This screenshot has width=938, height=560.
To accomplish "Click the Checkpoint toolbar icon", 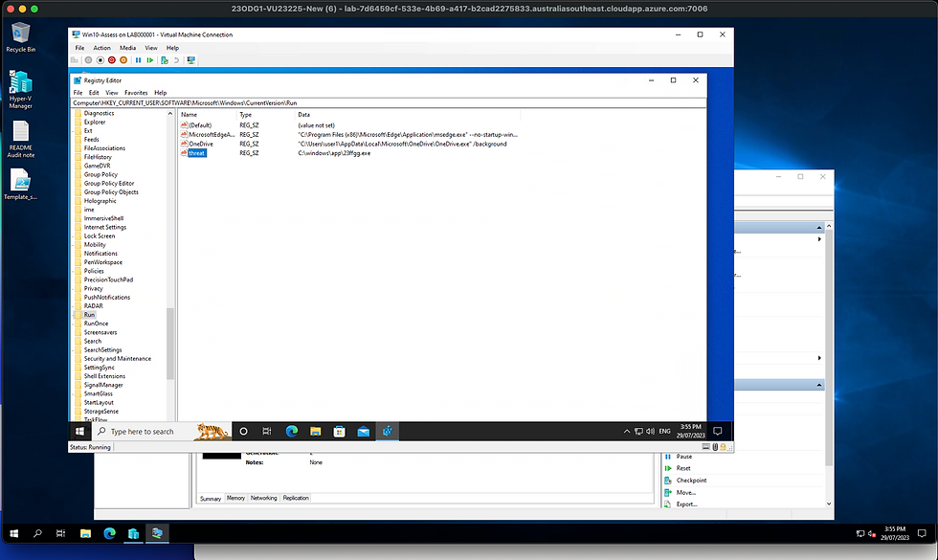I will 165,60.
